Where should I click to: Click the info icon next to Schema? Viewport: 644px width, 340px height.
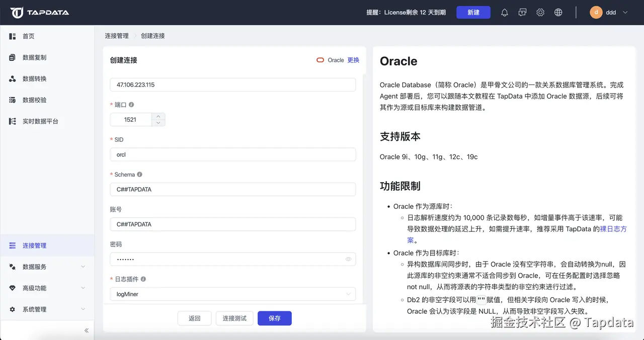[140, 175]
